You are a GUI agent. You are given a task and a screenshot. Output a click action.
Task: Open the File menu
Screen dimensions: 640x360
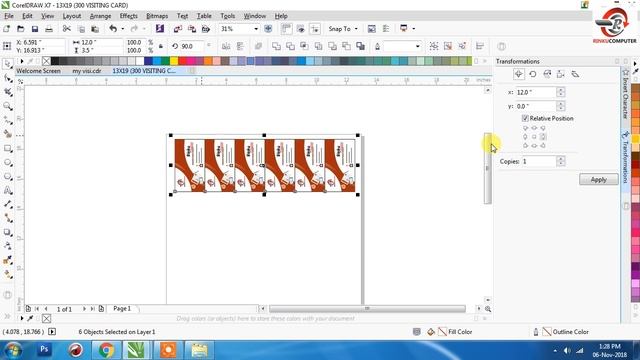9,16
